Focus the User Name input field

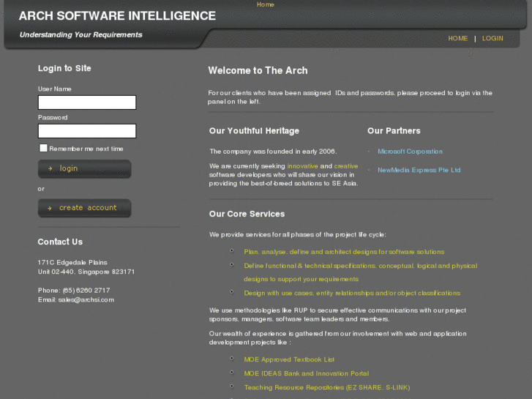pyautogui.click(x=87, y=102)
